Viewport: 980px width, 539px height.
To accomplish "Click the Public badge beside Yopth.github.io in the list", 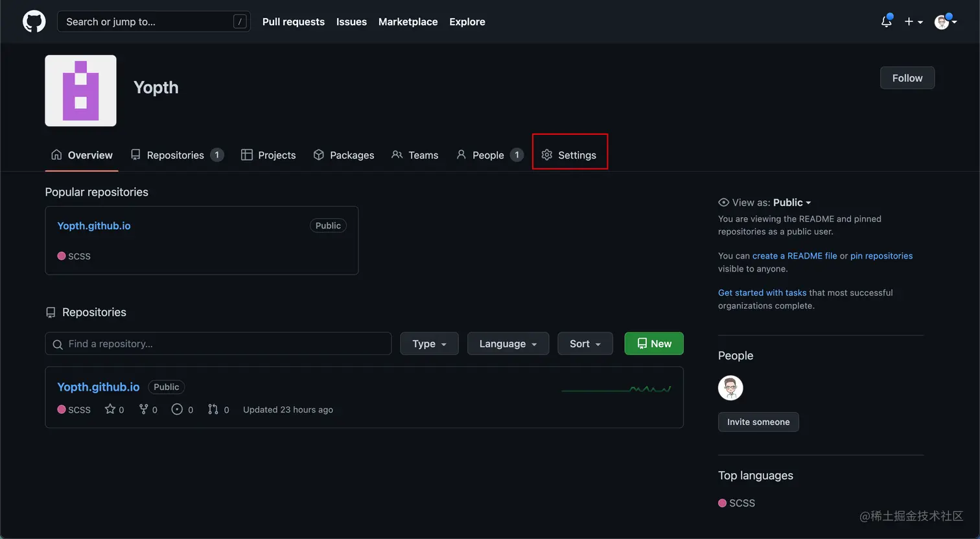I will click(x=167, y=387).
